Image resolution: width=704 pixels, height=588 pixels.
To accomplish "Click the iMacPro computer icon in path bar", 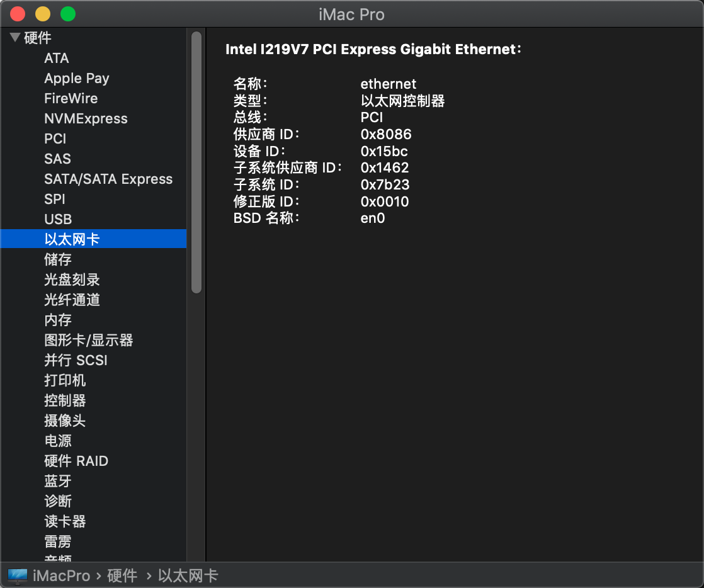I will pos(18,576).
